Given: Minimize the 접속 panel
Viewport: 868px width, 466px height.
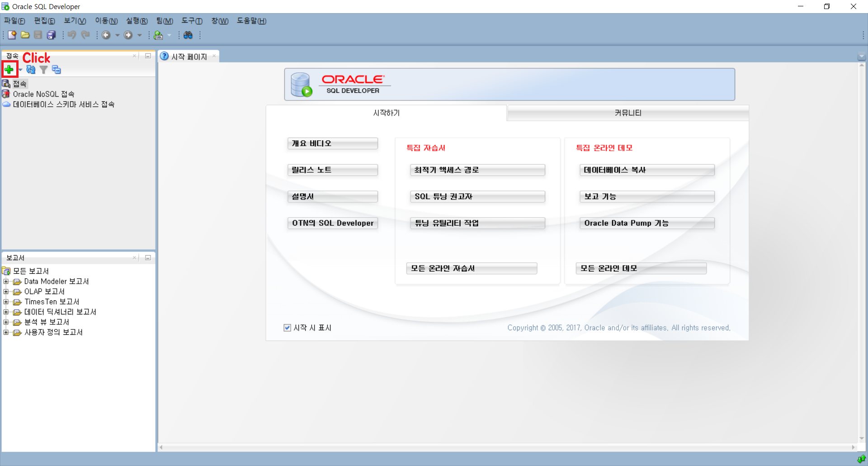Looking at the screenshot, I should click(148, 56).
